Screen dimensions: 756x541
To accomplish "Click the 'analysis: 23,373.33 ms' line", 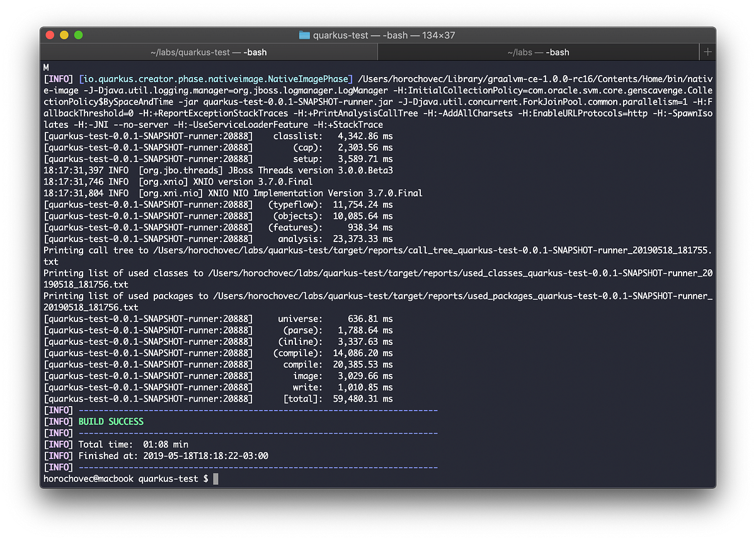I will (218, 239).
